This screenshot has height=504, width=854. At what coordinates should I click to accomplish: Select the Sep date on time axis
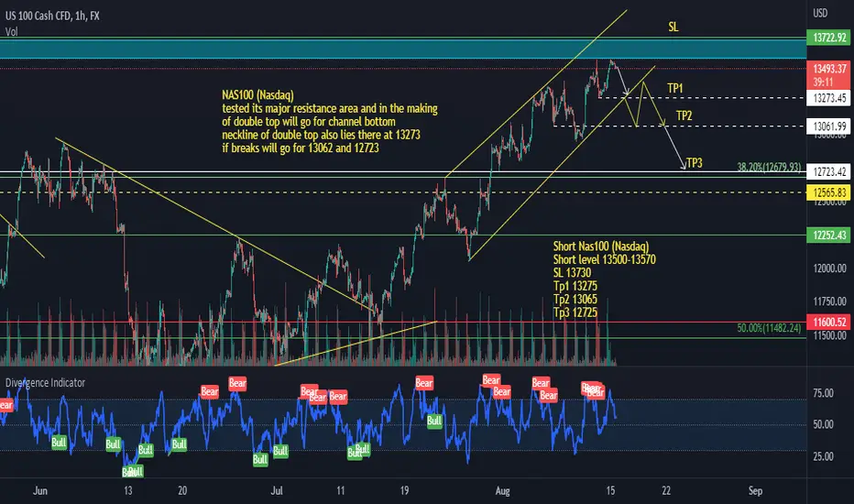pos(755,491)
